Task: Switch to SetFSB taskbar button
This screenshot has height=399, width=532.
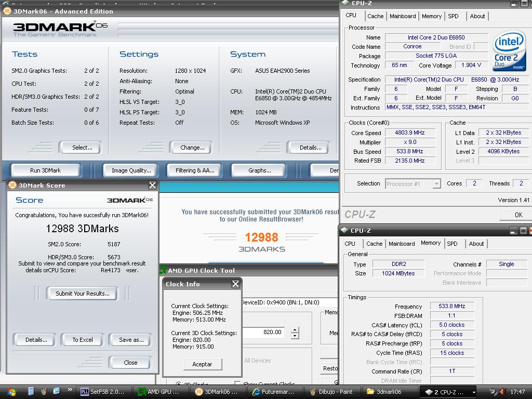Action: point(103,392)
